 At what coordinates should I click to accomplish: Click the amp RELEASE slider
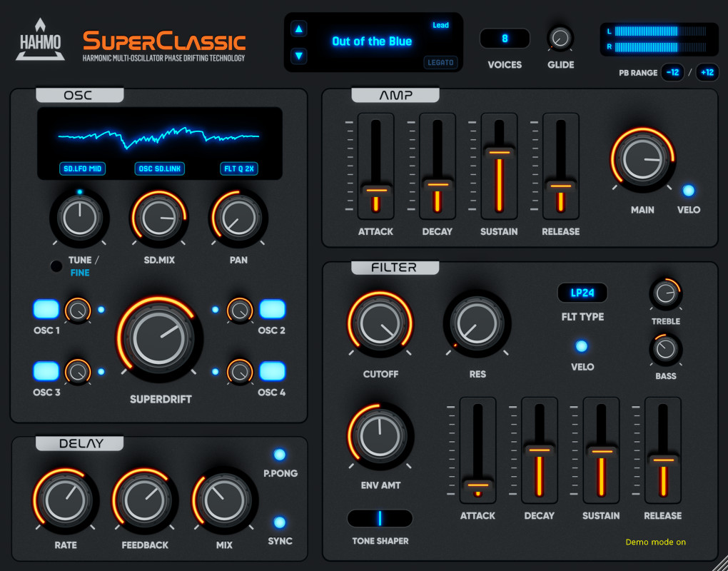click(x=561, y=166)
